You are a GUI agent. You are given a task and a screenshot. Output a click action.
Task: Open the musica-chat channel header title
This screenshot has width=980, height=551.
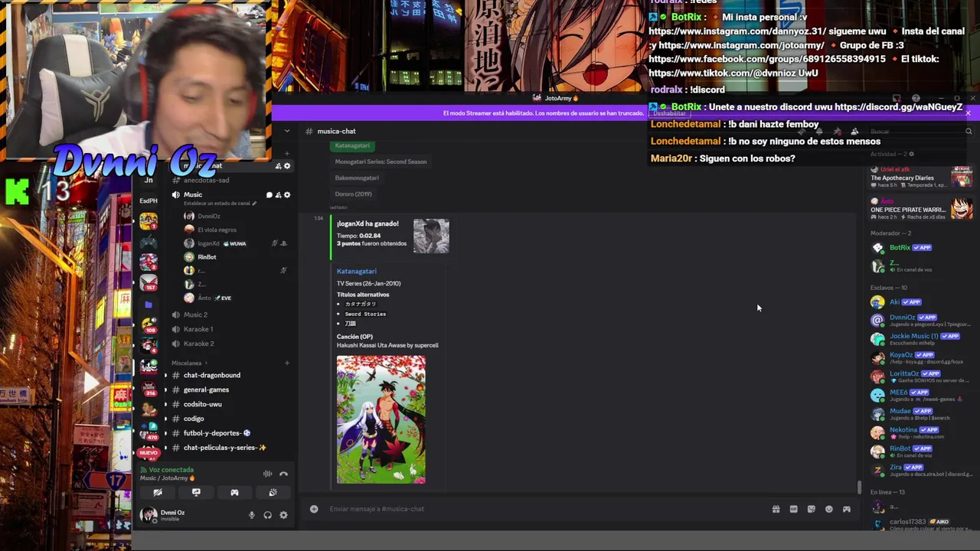click(x=336, y=131)
